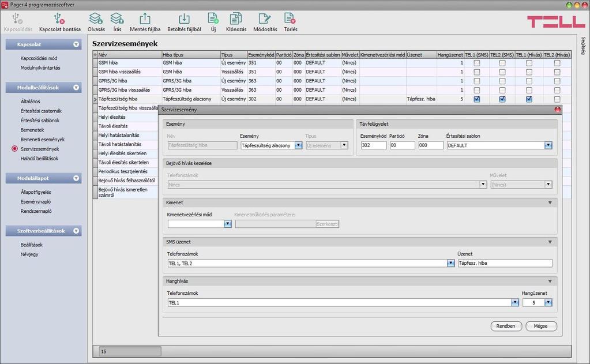Close the Szervizesemény dialog with red button
The width and height of the screenshot is (590, 364).
point(557,110)
